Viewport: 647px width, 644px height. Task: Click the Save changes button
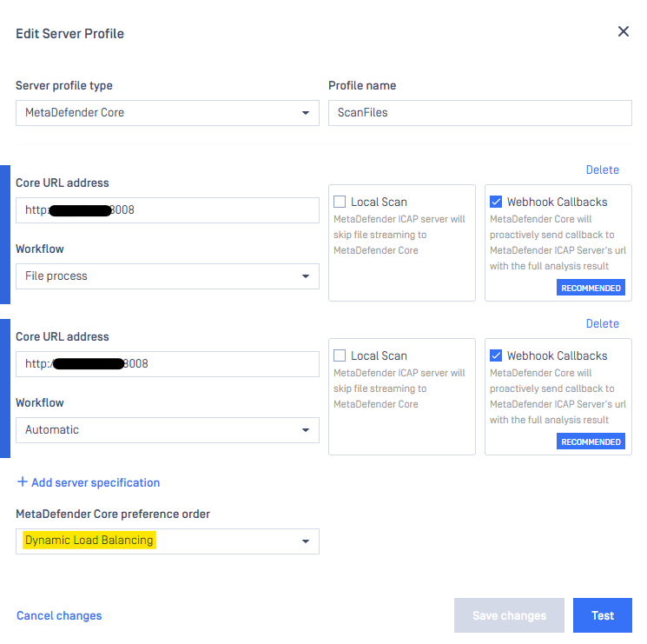tap(509, 615)
